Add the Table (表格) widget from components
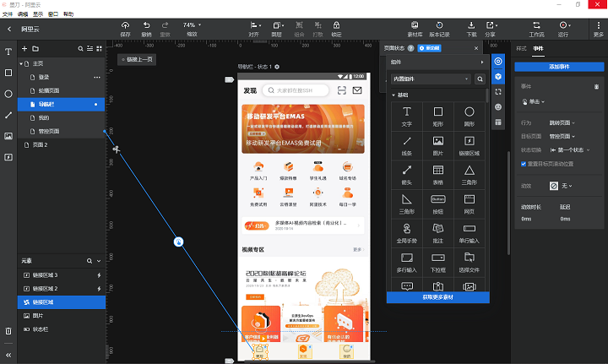Image resolution: width=608 pixels, height=364 pixels. [x=437, y=175]
